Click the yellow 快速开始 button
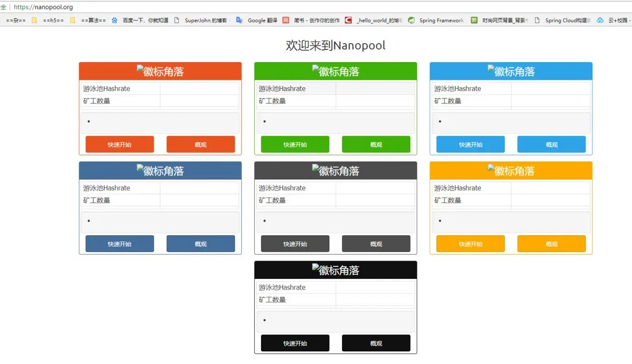The width and height of the screenshot is (632, 364). click(x=470, y=244)
